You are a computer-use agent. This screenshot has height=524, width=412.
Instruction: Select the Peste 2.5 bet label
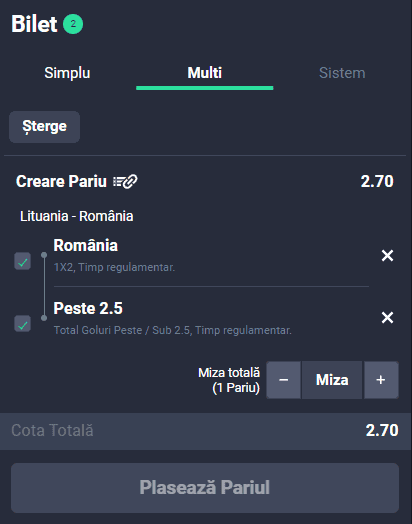pyautogui.click(x=88, y=308)
